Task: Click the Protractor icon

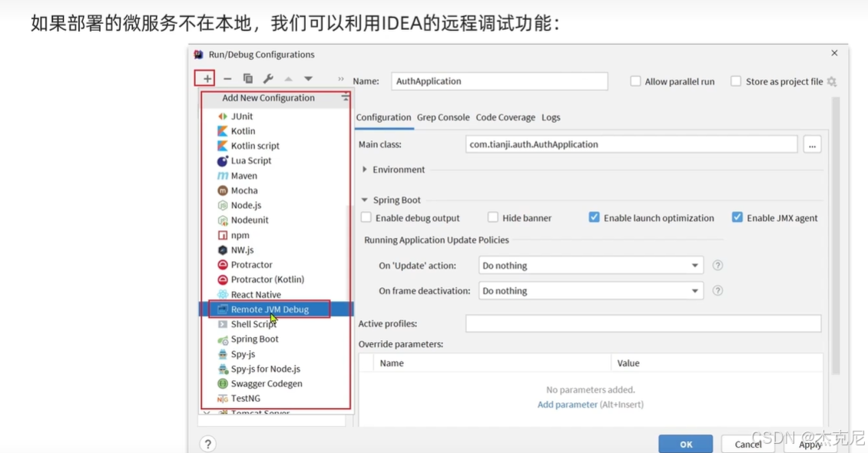Action: (223, 264)
